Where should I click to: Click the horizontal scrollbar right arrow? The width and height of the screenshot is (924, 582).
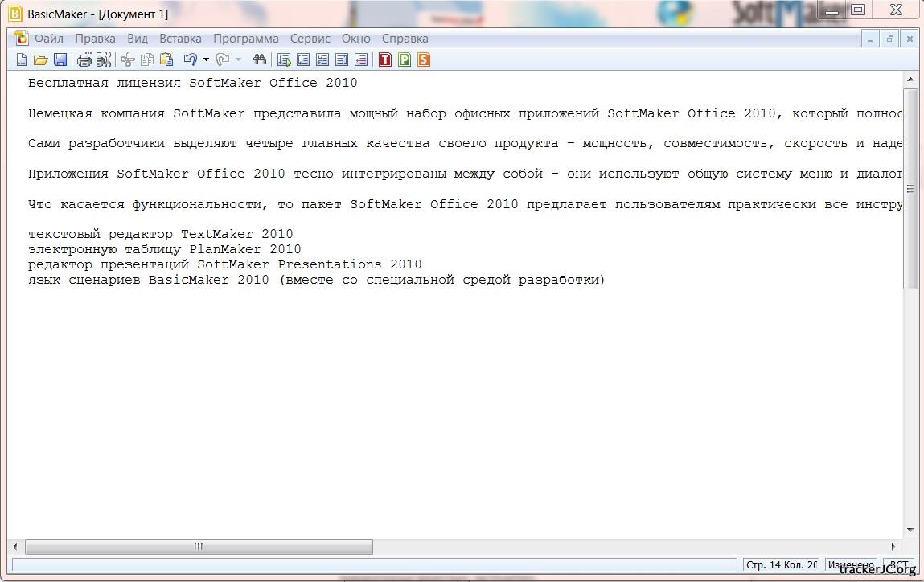pos(893,547)
